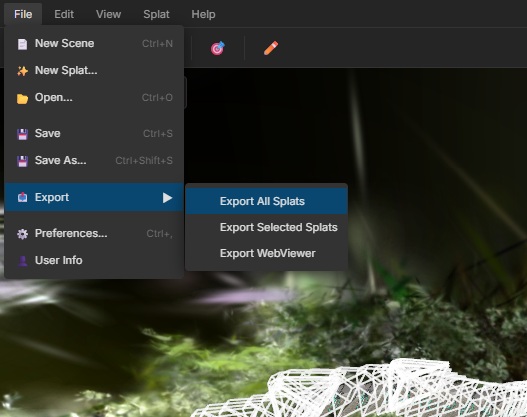Viewport: 527px width, 417px height.
Task: Choose Save As... menu entry
Action: pyautogui.click(x=94, y=160)
